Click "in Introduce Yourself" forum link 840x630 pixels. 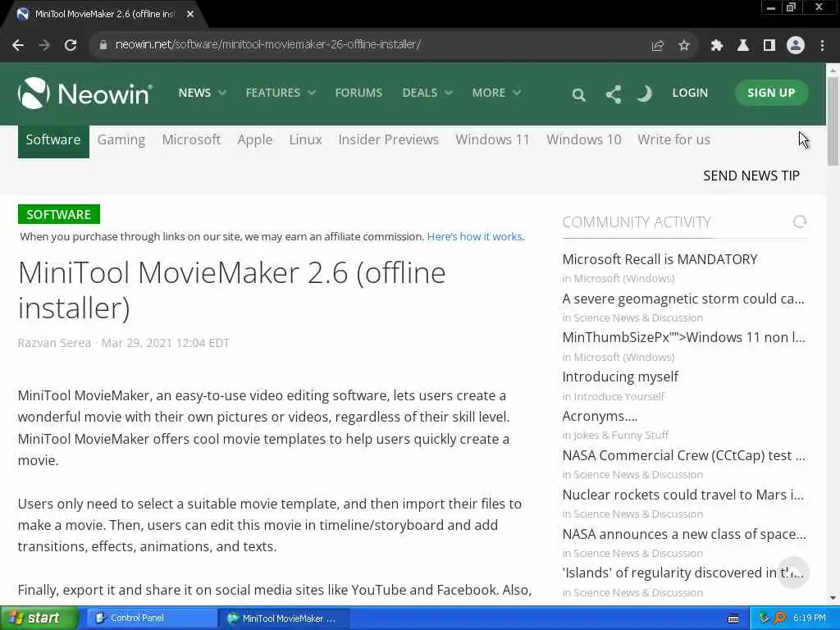613,396
